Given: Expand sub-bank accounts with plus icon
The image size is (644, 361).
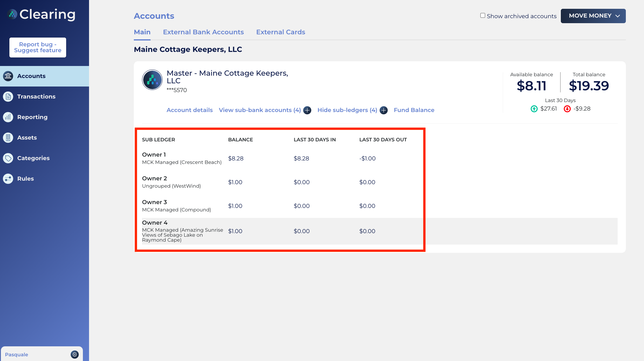Looking at the screenshot, I should (307, 110).
